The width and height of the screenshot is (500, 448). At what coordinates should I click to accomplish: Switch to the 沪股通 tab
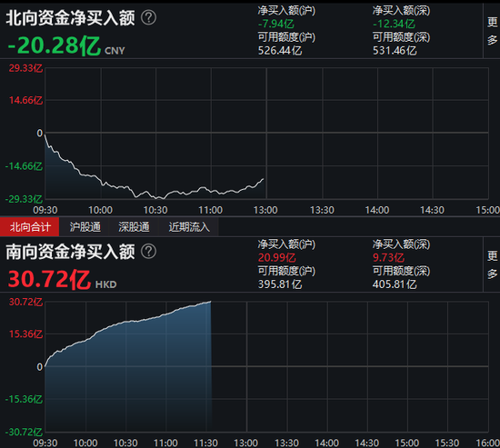pos(85,226)
